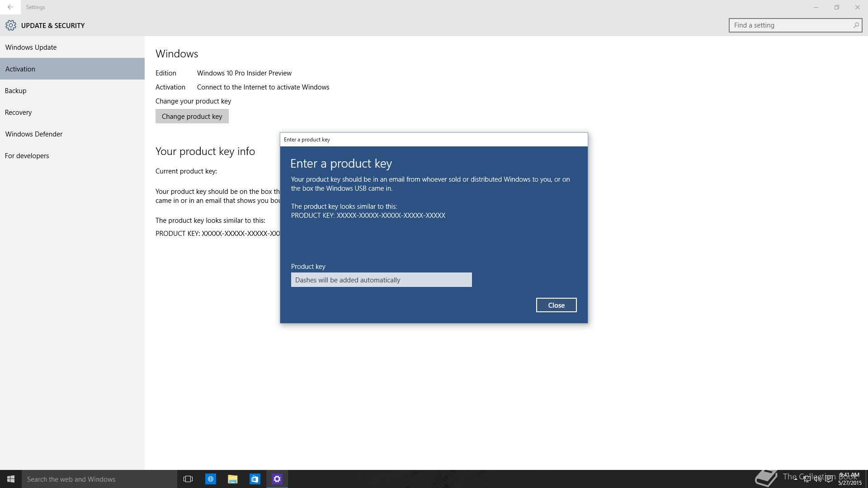Select the Activation sidebar item
Image resolution: width=868 pixels, height=488 pixels.
(x=72, y=69)
